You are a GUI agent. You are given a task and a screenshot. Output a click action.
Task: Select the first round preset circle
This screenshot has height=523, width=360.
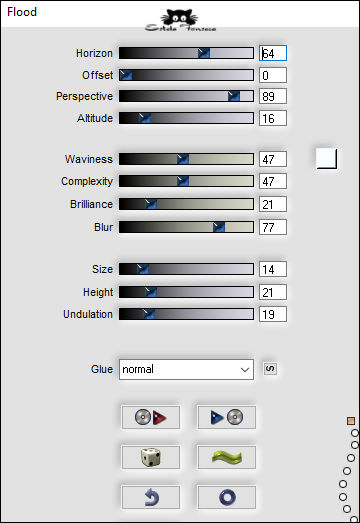(355, 433)
